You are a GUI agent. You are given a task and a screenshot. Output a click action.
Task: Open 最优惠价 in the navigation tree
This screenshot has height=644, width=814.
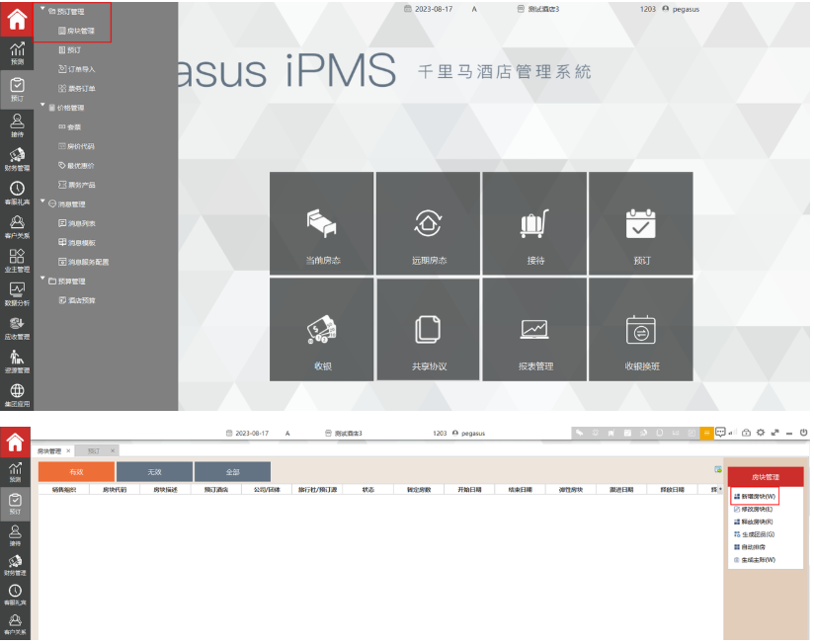point(76,166)
